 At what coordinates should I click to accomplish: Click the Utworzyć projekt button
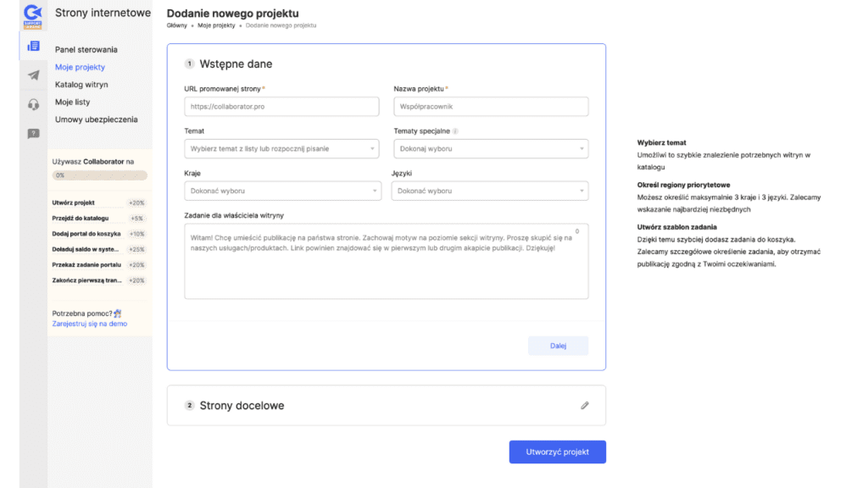pyautogui.click(x=558, y=452)
